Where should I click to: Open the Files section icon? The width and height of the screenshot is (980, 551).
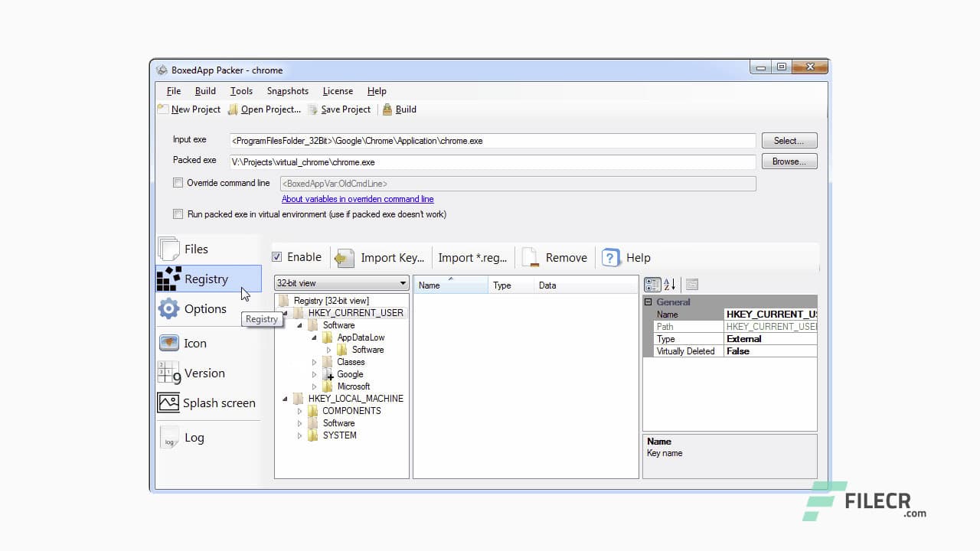[168, 249]
